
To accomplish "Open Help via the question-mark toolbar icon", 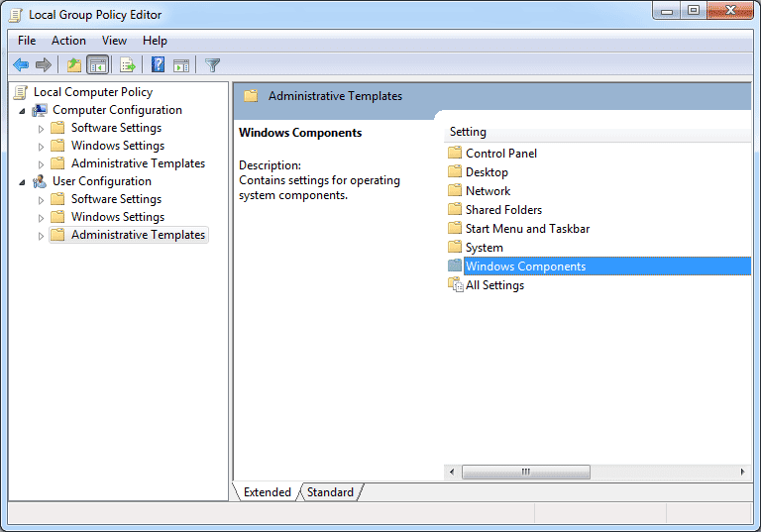I will point(158,64).
